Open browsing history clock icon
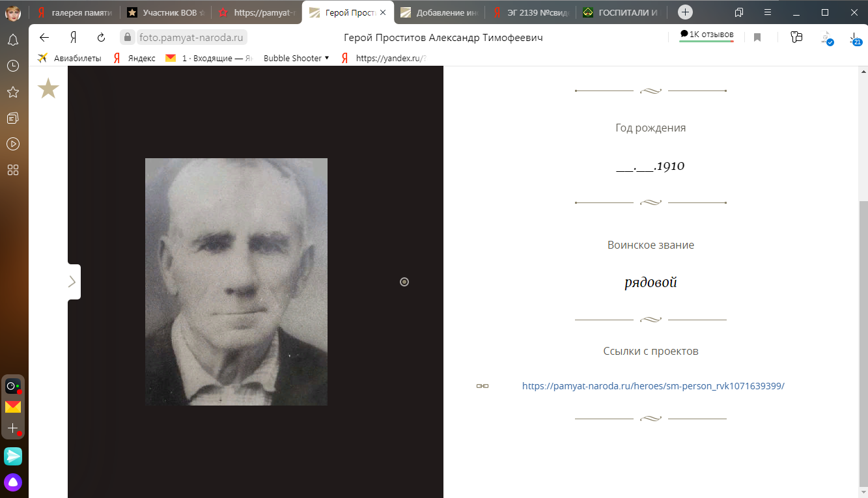Viewport: 868px width, 498px height. 12,66
